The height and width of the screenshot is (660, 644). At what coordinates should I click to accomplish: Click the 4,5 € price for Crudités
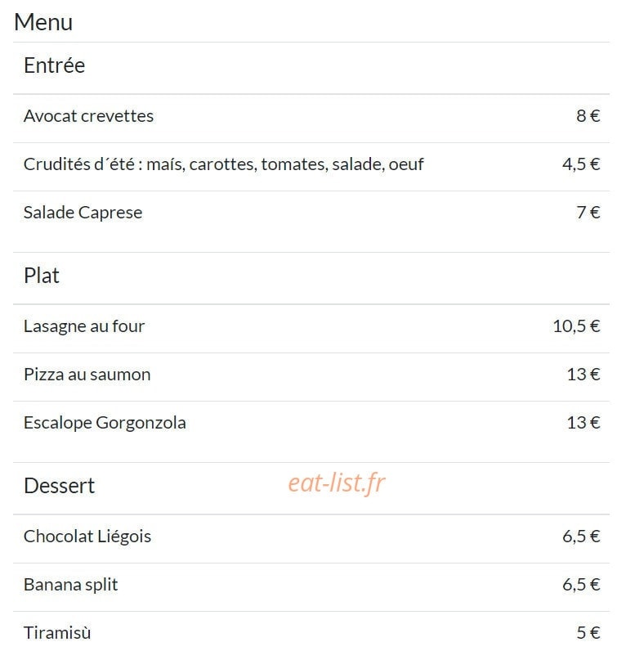click(x=581, y=164)
